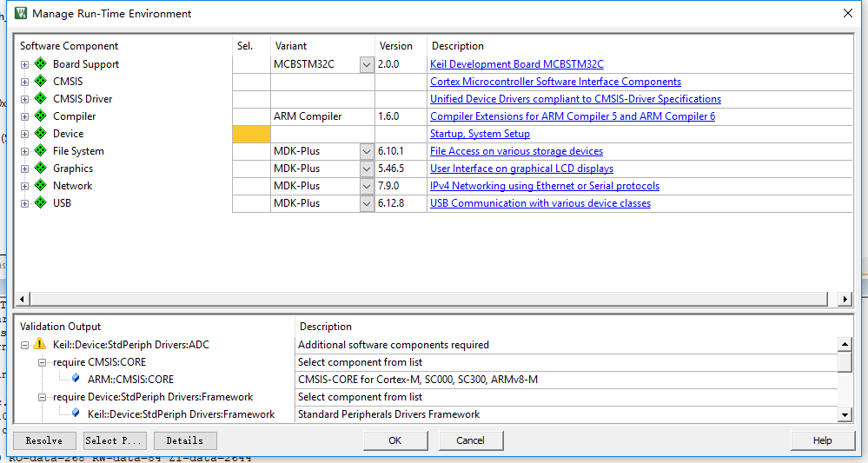868x463 pixels.
Task: Click the blue diamond icon beside ARM::CMSIS:CORE
Action: (x=76, y=379)
